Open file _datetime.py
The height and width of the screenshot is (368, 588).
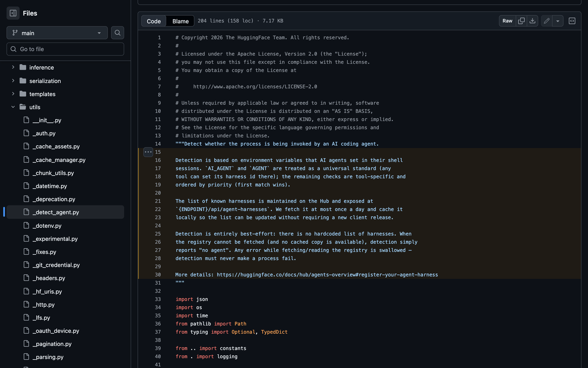49,186
